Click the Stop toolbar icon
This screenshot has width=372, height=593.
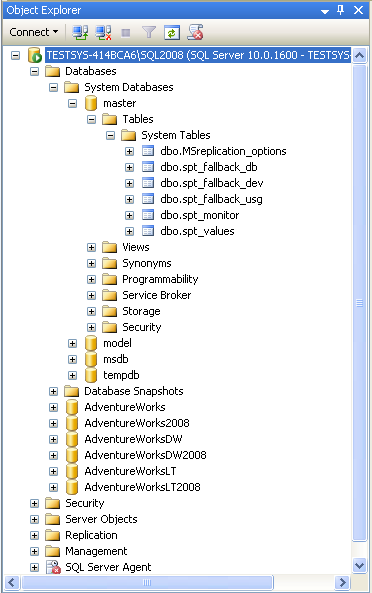click(x=126, y=33)
